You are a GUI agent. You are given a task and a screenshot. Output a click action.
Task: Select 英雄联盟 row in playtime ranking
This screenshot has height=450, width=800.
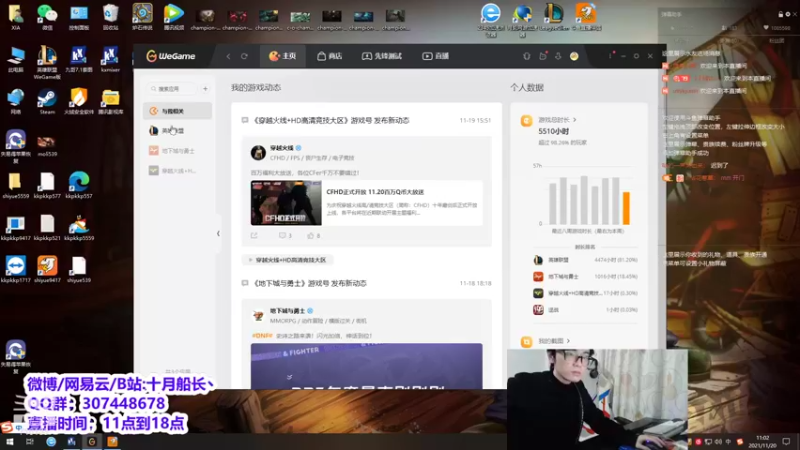585,260
